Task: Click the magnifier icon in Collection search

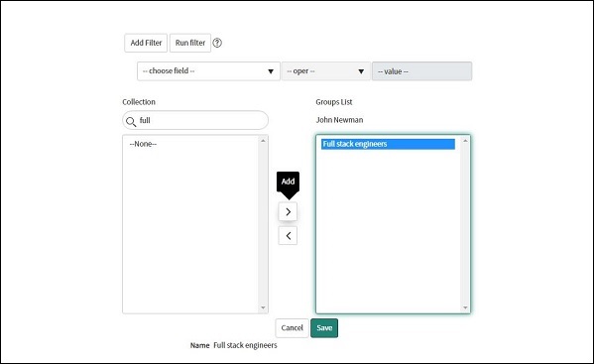Action: [131, 122]
